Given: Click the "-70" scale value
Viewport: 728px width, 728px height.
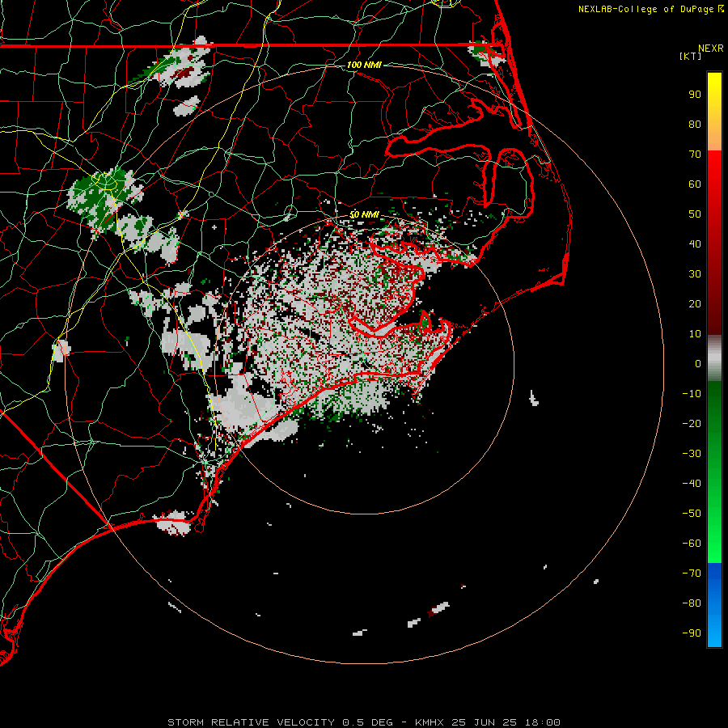Looking at the screenshot, I should click(x=692, y=574).
